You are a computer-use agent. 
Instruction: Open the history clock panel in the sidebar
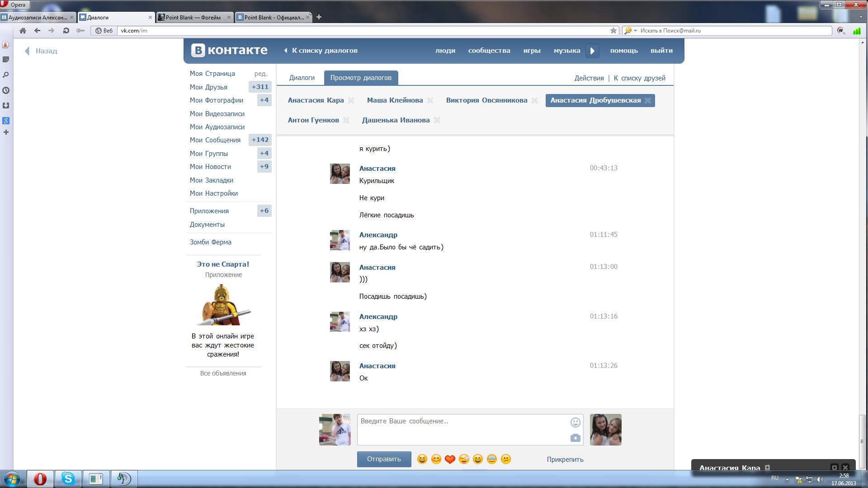[6, 90]
